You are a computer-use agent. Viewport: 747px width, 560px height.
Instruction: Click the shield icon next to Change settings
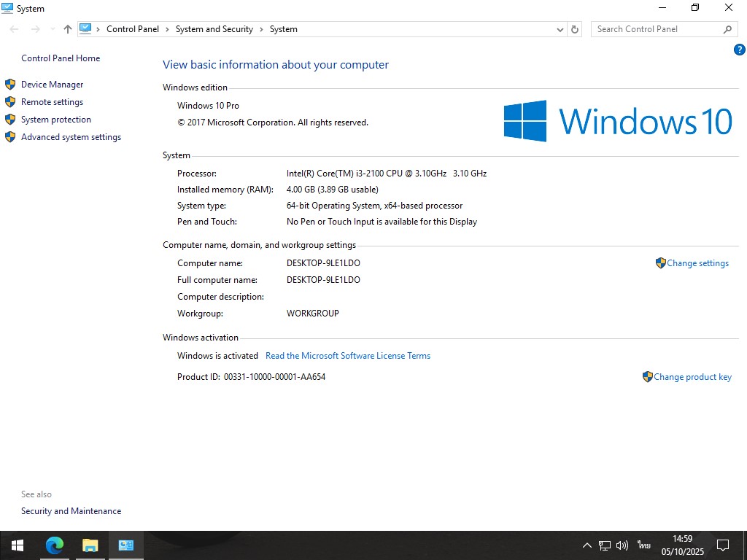click(x=661, y=262)
